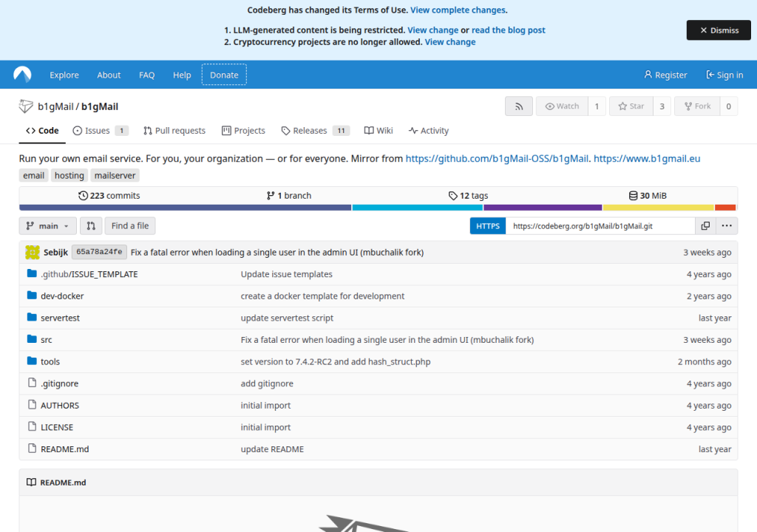The height and width of the screenshot is (532, 757).
Task: Open read the blog post link
Action: (x=509, y=30)
